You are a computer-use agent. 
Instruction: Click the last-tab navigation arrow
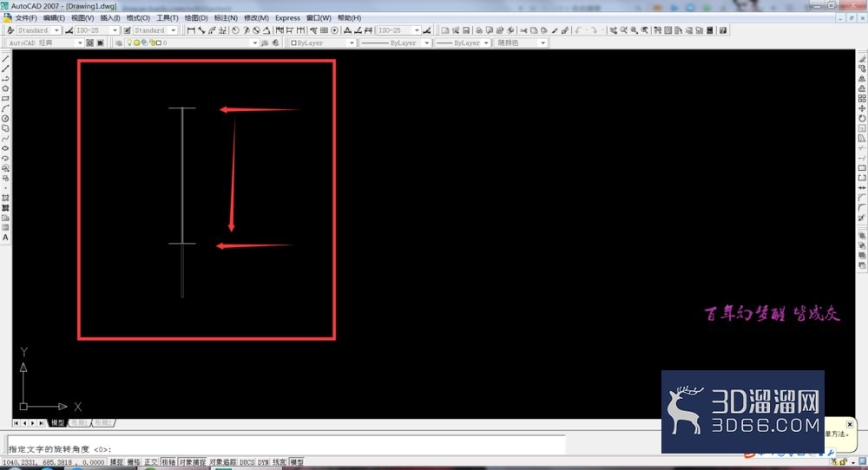pos(42,423)
